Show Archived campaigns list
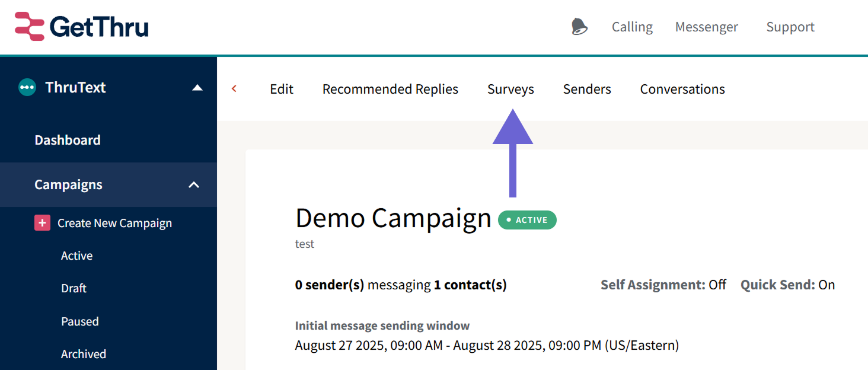This screenshot has width=868, height=370. (x=84, y=354)
